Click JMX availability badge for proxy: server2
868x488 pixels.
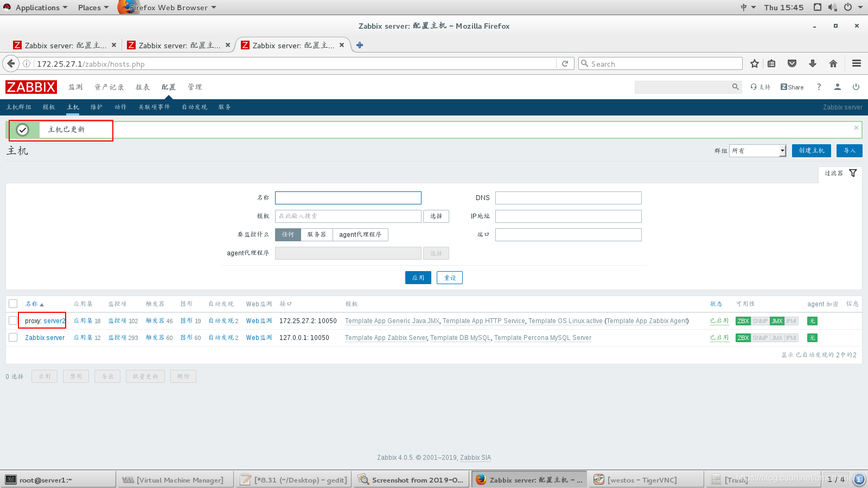tap(777, 321)
